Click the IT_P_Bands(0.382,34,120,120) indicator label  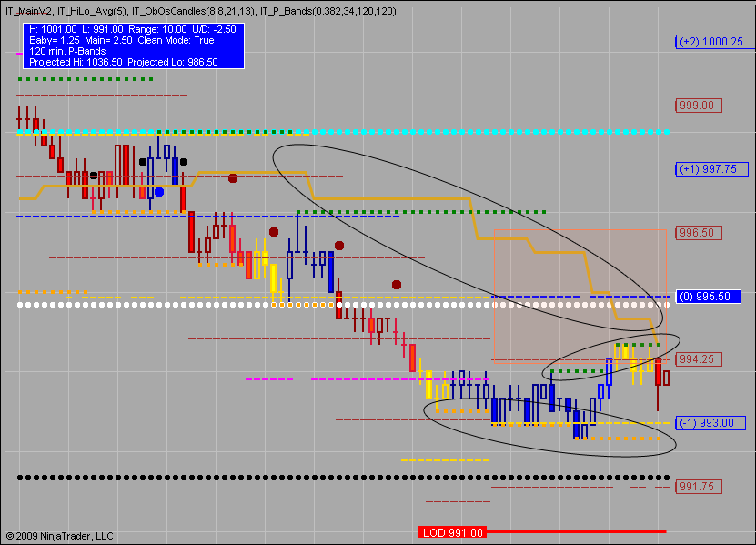coord(328,11)
